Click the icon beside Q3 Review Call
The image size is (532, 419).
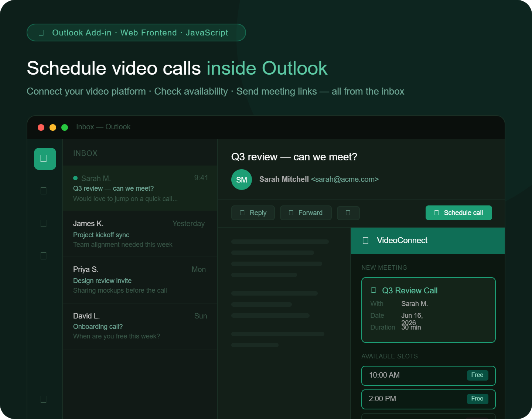coord(374,290)
